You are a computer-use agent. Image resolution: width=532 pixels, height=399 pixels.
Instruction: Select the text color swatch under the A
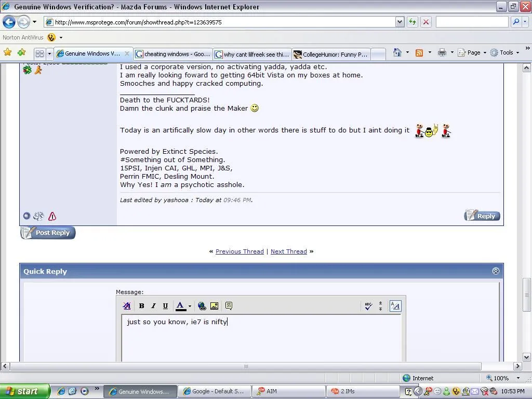point(180,309)
